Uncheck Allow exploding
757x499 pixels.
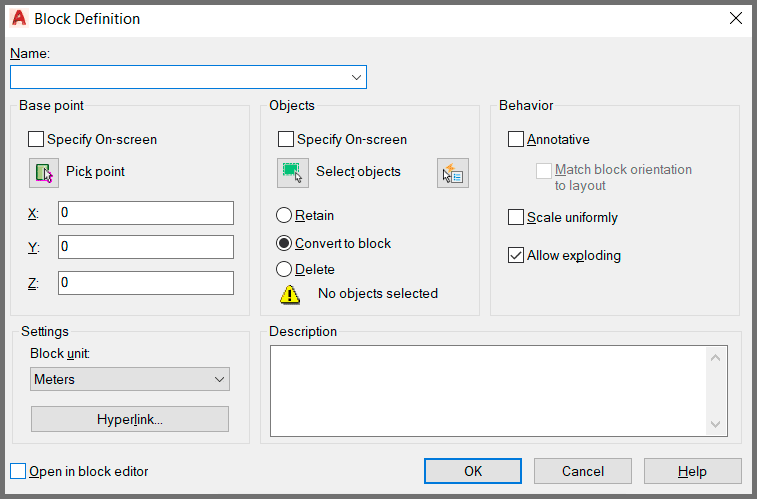pyautogui.click(x=516, y=255)
